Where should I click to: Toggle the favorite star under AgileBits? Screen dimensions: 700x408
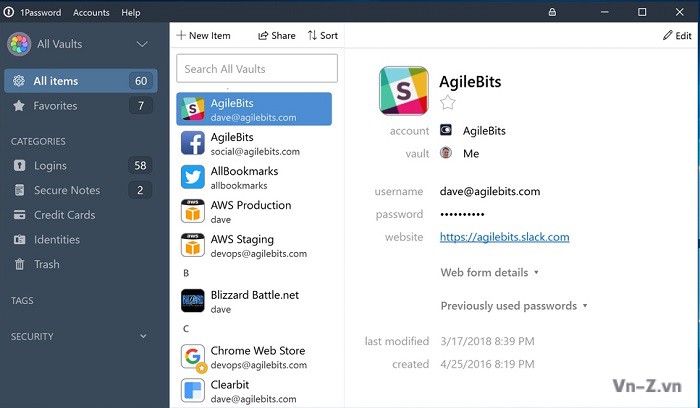448,102
